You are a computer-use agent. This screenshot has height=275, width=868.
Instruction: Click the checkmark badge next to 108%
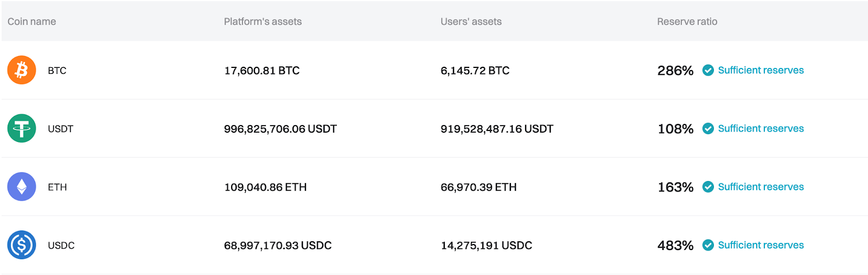point(708,129)
